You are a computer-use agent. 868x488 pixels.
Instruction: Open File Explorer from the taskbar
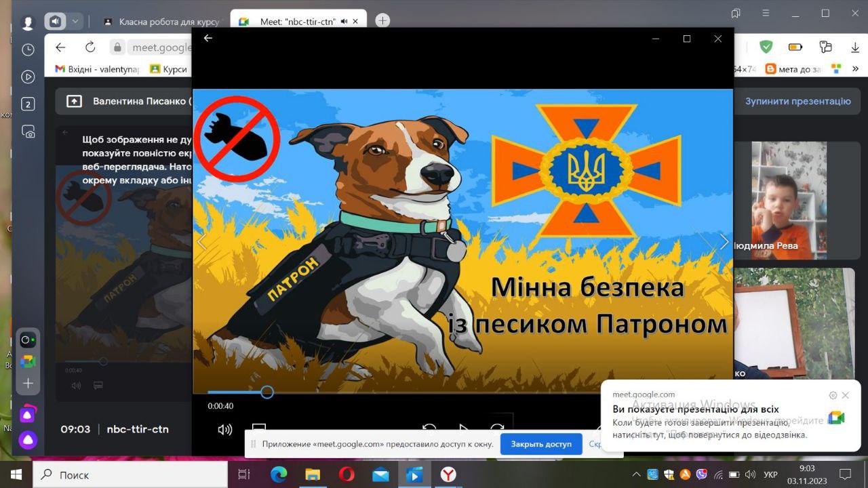313,474
